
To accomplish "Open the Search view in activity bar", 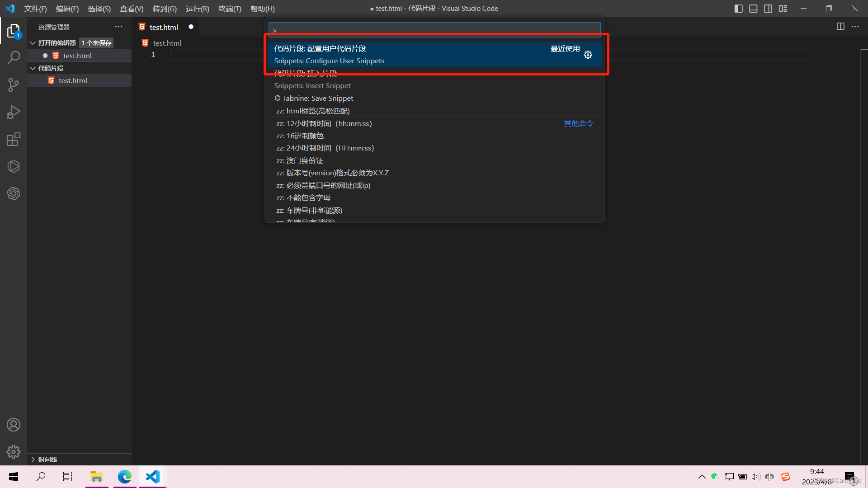I will pos(14,58).
